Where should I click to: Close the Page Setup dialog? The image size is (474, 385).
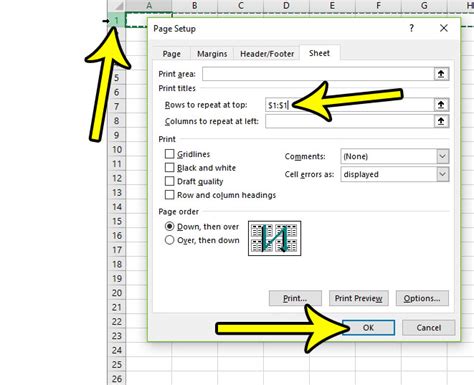click(444, 28)
